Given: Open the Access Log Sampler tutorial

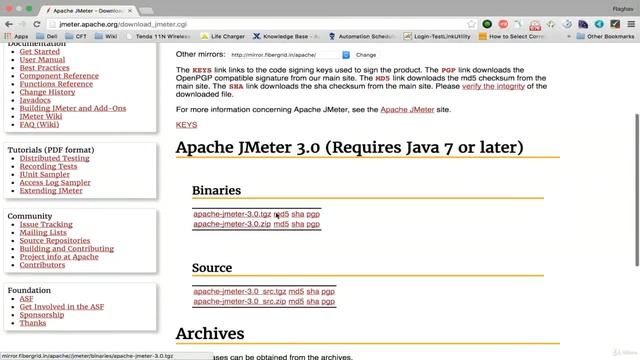Looking at the screenshot, I should tap(55, 182).
